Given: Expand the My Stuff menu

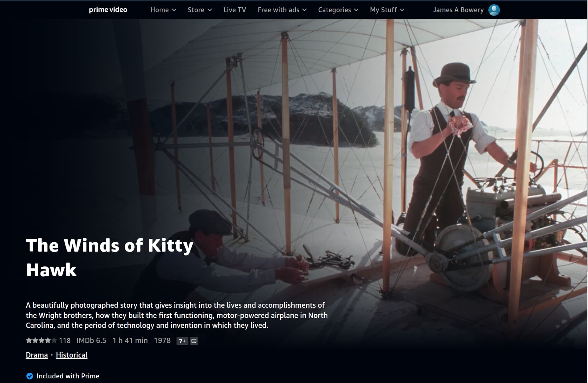Looking at the screenshot, I should [x=387, y=10].
